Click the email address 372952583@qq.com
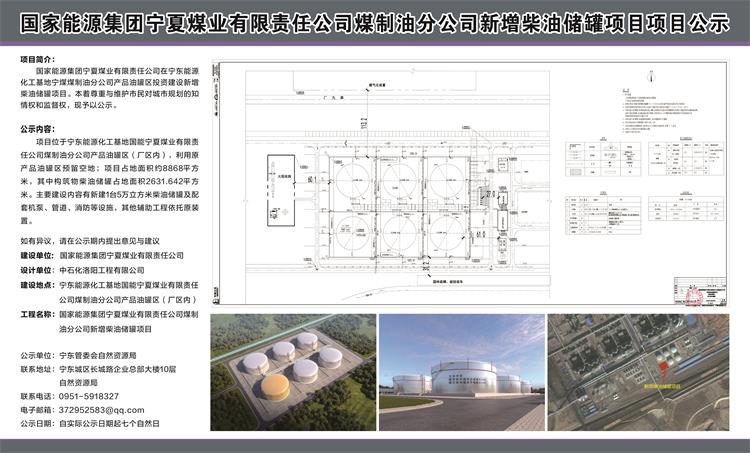The width and height of the screenshot is (750, 453). (x=101, y=410)
